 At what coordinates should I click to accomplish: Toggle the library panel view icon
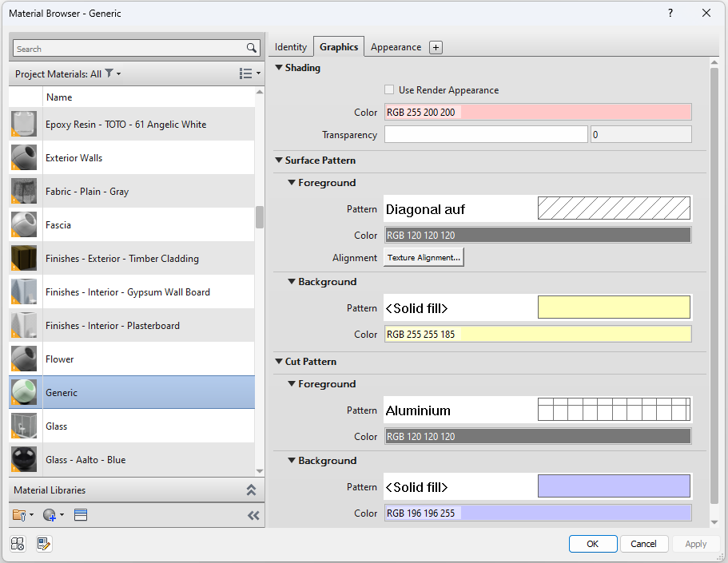(81, 515)
